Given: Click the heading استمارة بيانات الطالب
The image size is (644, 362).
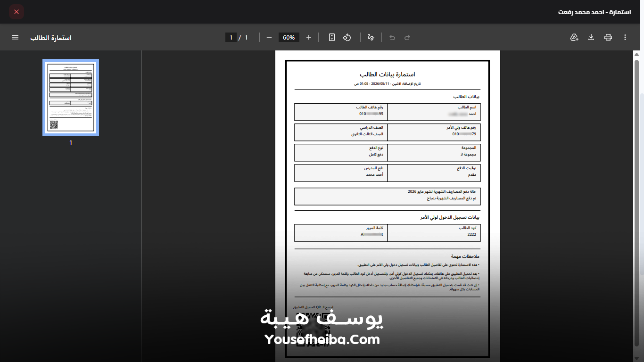Looking at the screenshot, I should coord(387,74).
